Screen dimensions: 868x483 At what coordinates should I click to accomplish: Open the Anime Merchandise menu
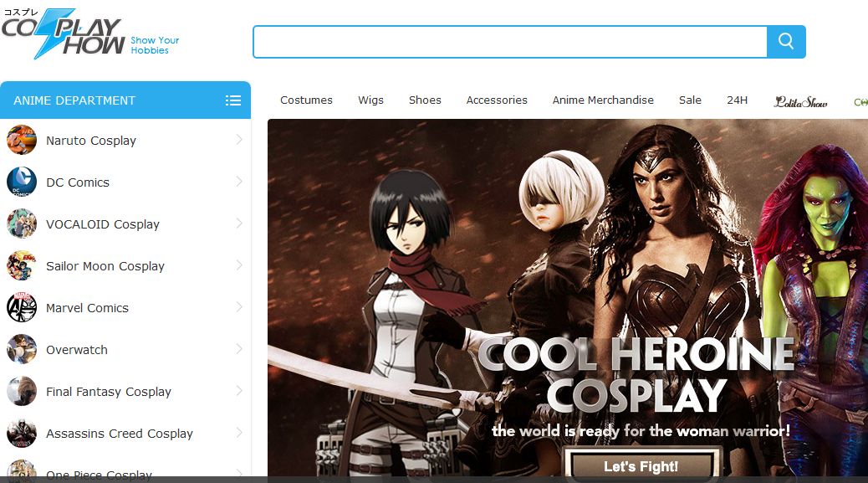point(603,100)
